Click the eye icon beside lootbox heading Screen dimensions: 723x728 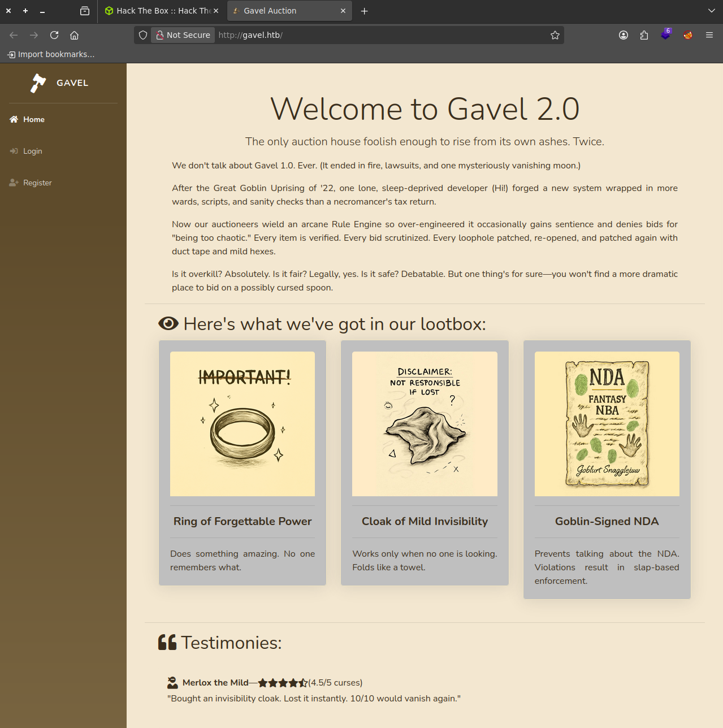pos(168,323)
